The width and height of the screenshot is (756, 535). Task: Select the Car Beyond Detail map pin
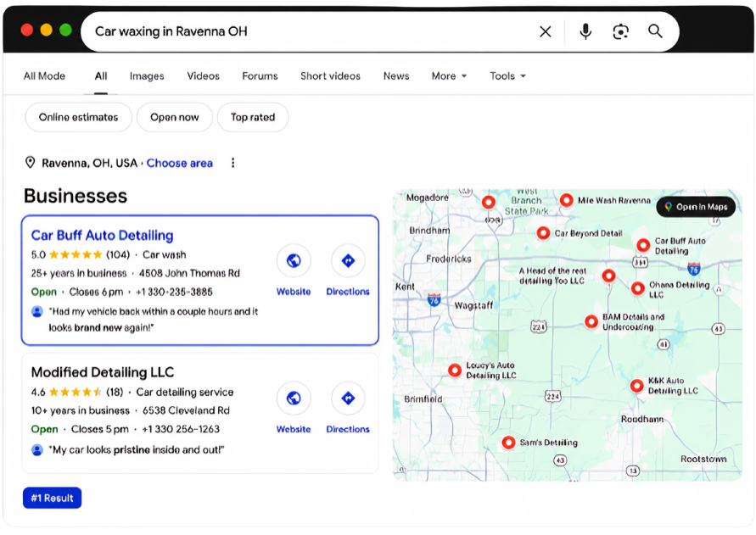click(x=543, y=233)
